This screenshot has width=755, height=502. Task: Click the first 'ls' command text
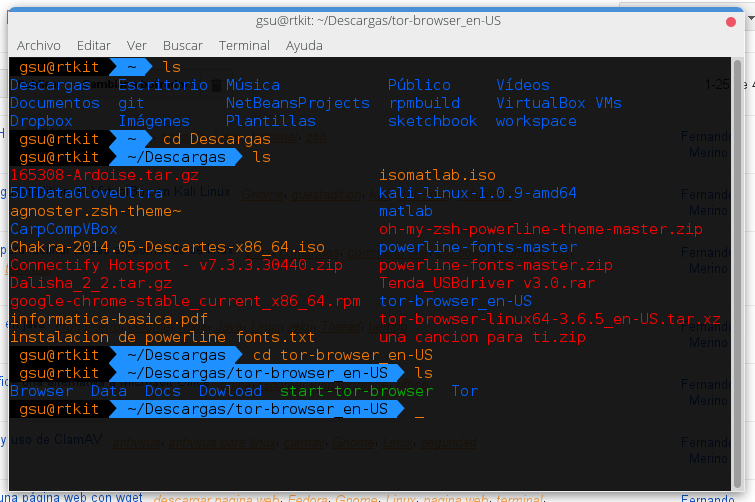click(172, 67)
